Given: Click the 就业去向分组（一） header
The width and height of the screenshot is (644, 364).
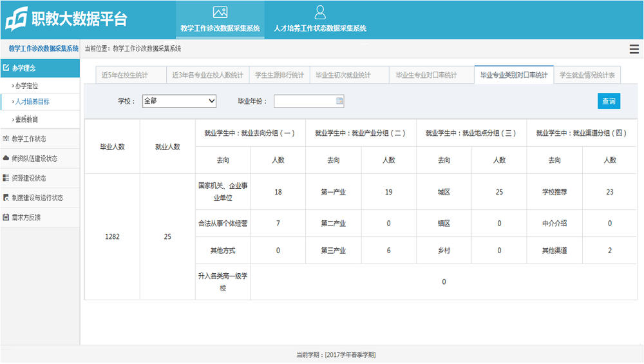Looking at the screenshot, I should click(x=250, y=133).
